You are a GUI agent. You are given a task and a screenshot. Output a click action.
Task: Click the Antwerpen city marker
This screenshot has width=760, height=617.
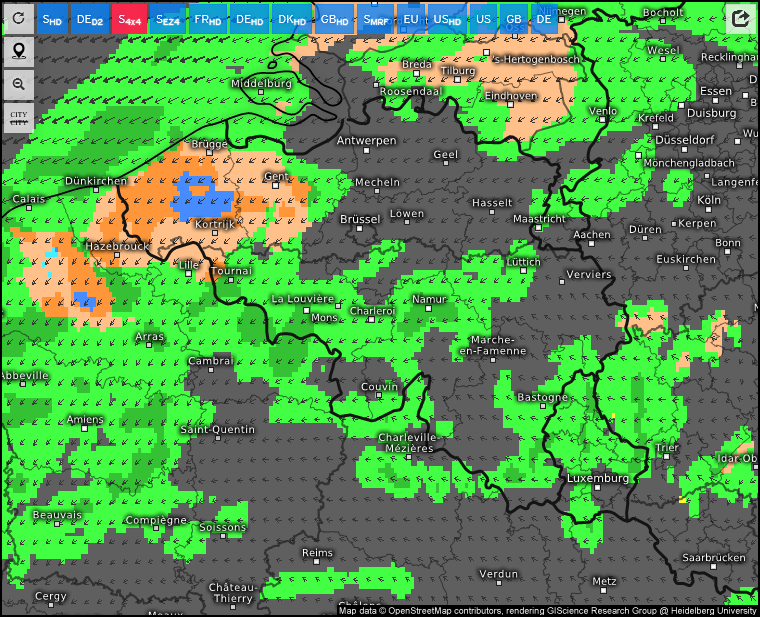367,150
